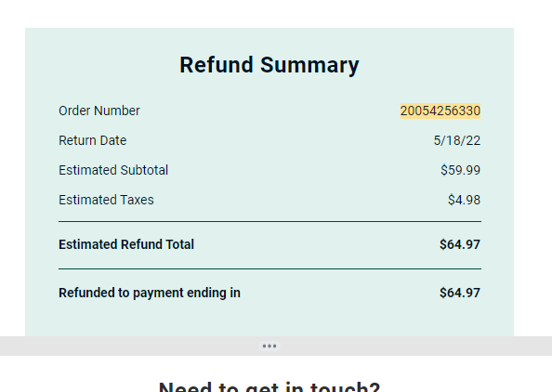
Task: Click the divider line above Estimated Refund Total
Action: [269, 221]
